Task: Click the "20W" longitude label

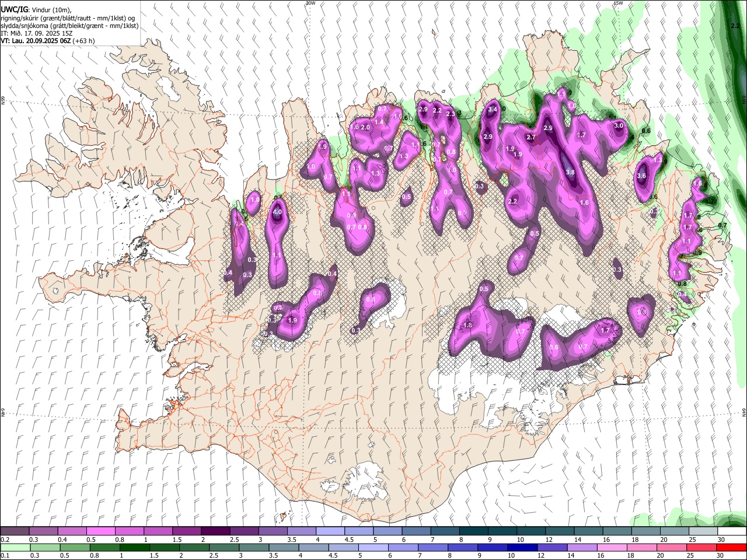Action: pos(310,3)
